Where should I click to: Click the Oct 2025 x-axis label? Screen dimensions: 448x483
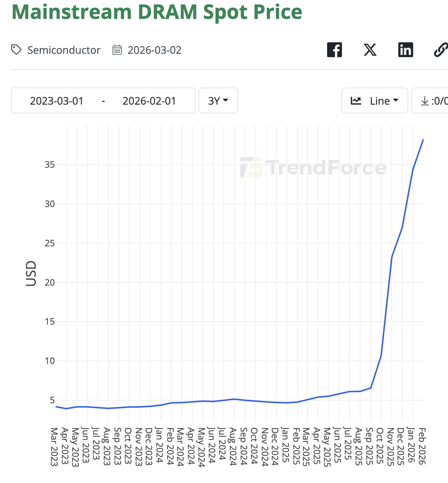point(380,446)
